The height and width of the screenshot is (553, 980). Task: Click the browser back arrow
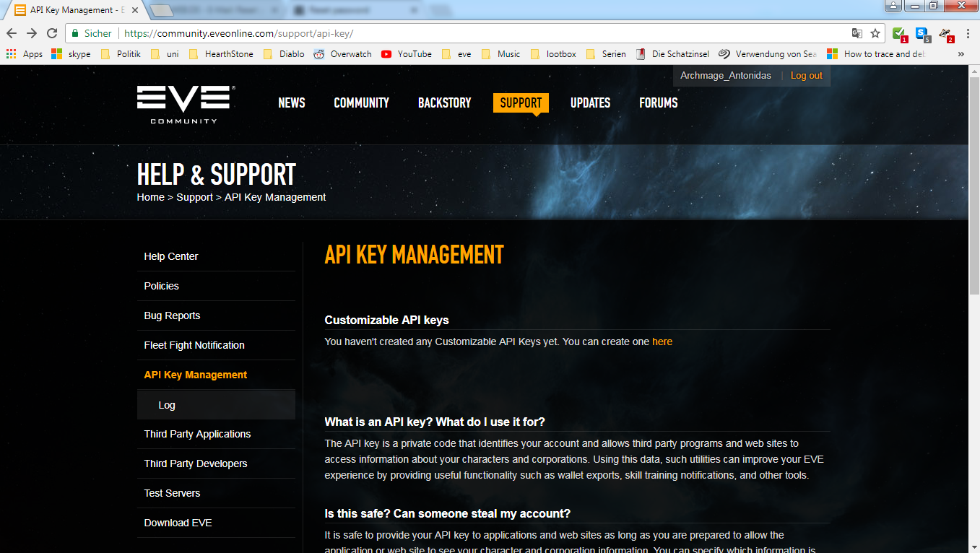12,33
